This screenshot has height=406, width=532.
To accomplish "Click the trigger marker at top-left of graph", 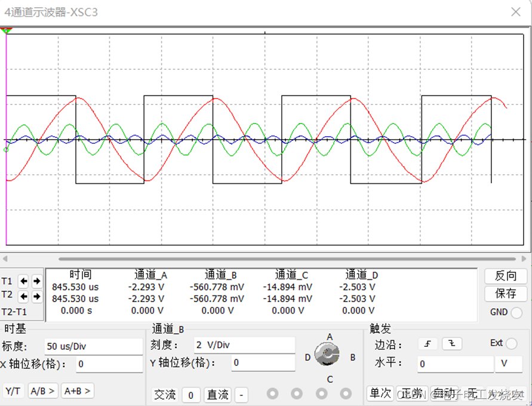I will (x=6, y=30).
